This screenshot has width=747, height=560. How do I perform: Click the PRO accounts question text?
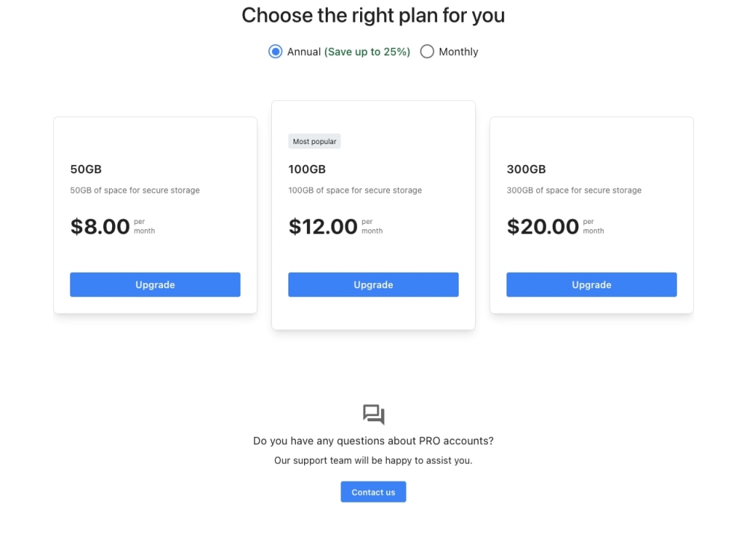373,441
